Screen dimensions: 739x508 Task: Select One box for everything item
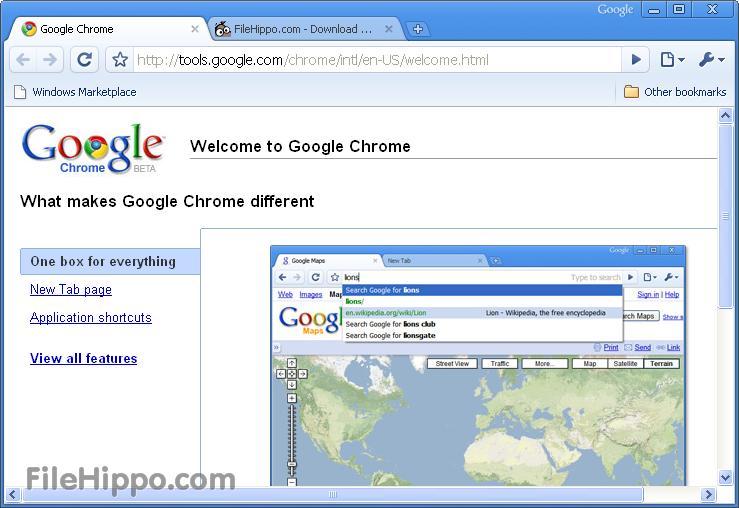click(x=103, y=261)
